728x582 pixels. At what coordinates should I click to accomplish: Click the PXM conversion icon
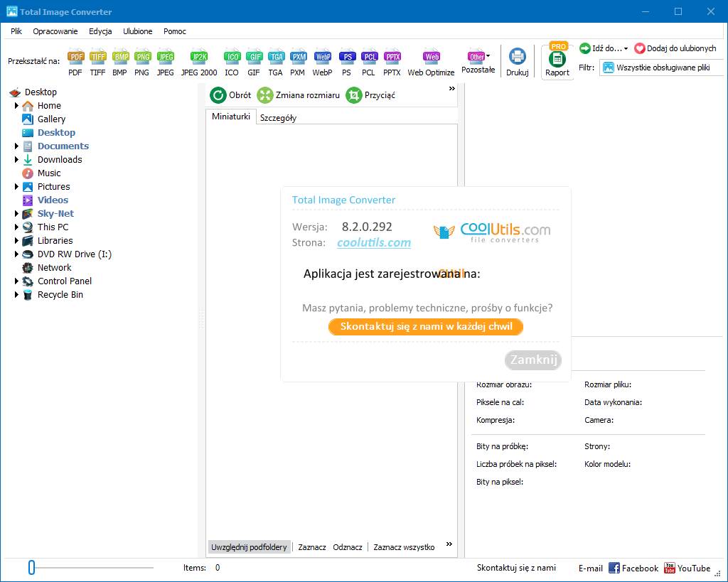298,62
